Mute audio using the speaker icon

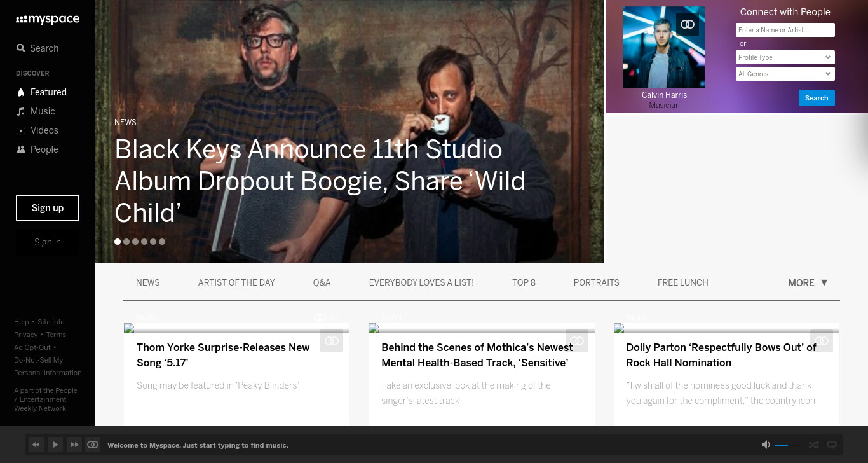click(x=766, y=445)
